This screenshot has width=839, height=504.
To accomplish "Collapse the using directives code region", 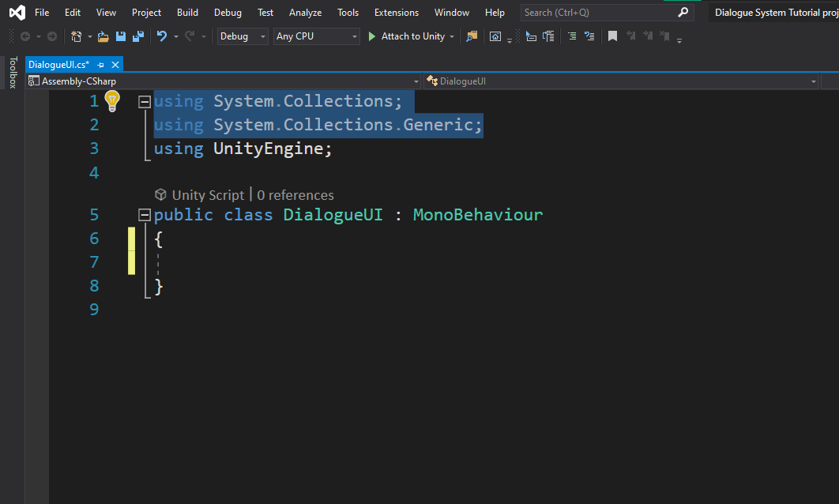I will click(x=145, y=101).
